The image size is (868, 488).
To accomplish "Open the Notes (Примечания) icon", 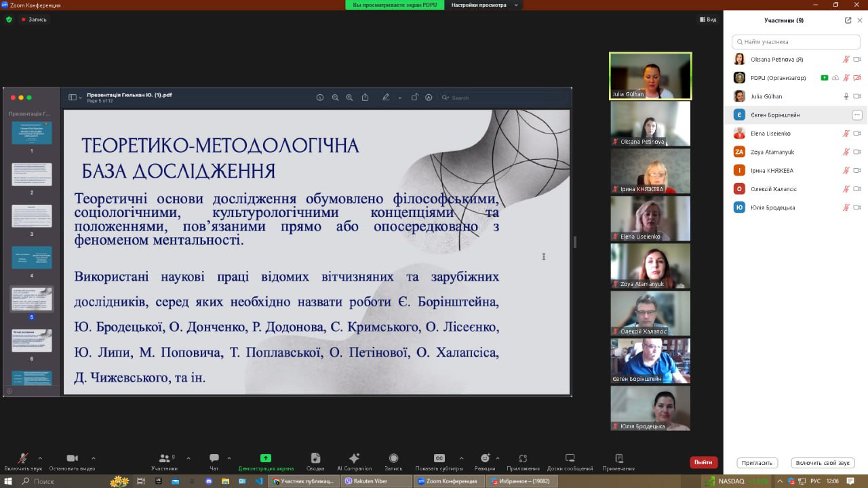I will pos(618,459).
